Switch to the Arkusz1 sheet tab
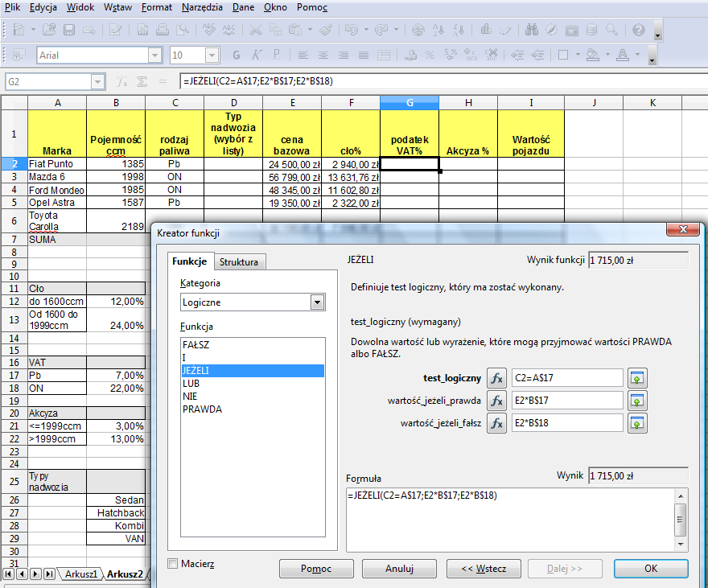This screenshot has height=588, width=708. pos(80,574)
